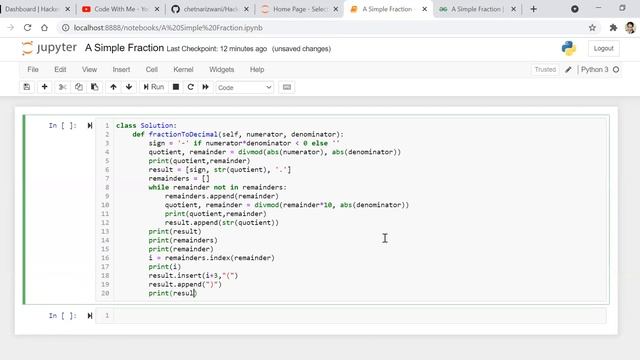Screen dimensions: 640x360
Task: Save notebook with the floppy disk icon
Action: [27, 87]
